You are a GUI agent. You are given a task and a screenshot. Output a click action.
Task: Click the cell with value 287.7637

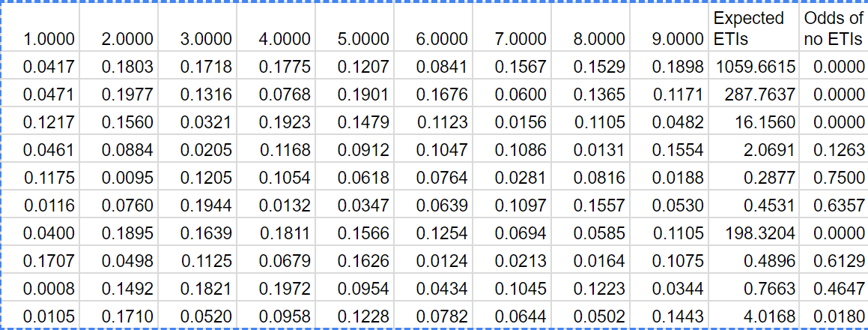coord(755,95)
